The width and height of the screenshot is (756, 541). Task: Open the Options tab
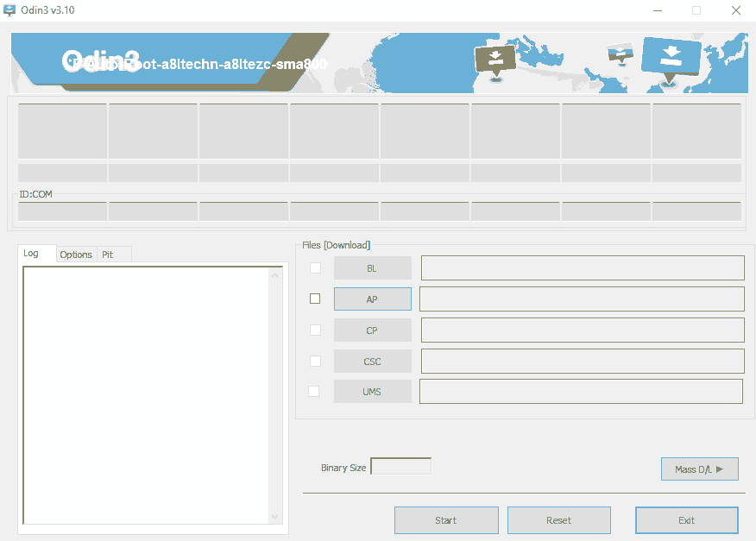[x=76, y=255]
